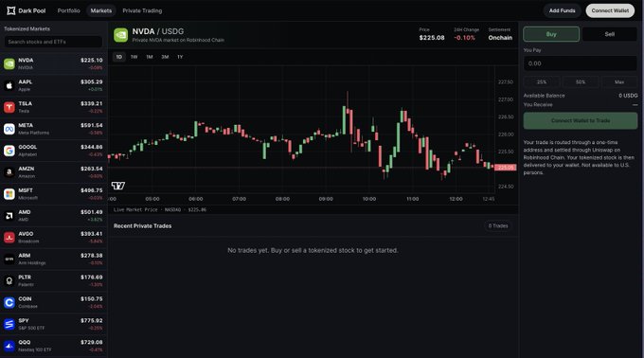Click the Dark Pool logo icon
The height and width of the screenshot is (358, 644).
coord(11,10)
